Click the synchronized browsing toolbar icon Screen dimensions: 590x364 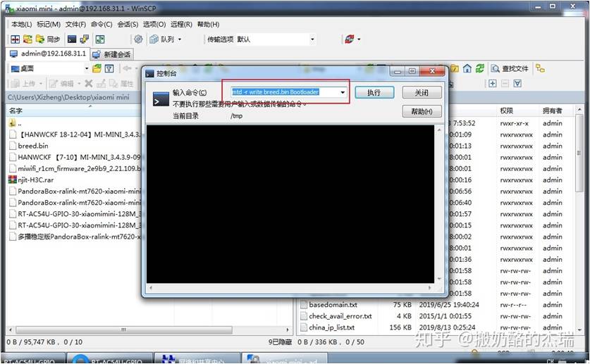tap(27, 39)
